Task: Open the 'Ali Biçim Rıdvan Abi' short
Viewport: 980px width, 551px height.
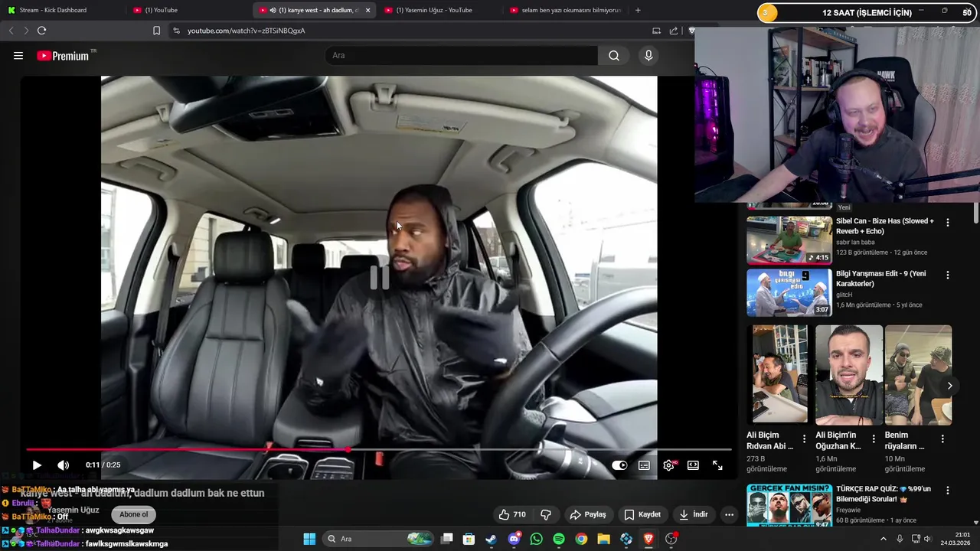Action: click(x=779, y=375)
